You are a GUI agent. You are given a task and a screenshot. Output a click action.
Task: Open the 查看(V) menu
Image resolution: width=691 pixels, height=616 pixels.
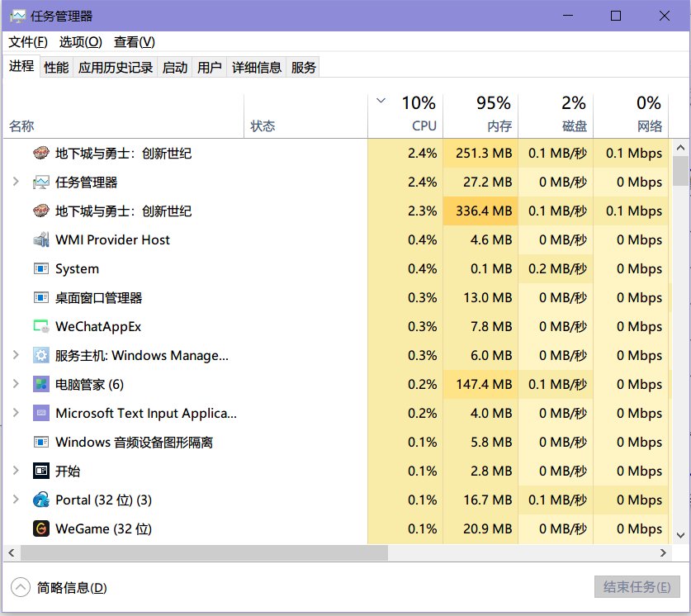[135, 42]
